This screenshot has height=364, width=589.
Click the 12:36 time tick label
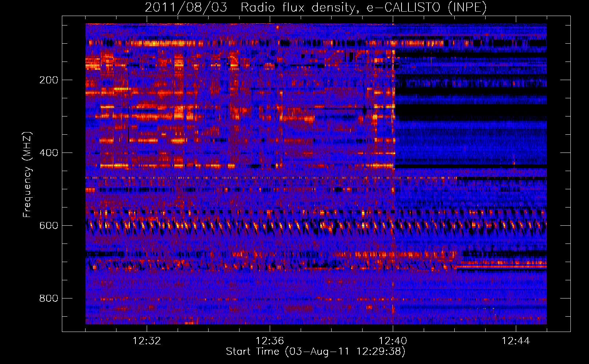pyautogui.click(x=270, y=341)
